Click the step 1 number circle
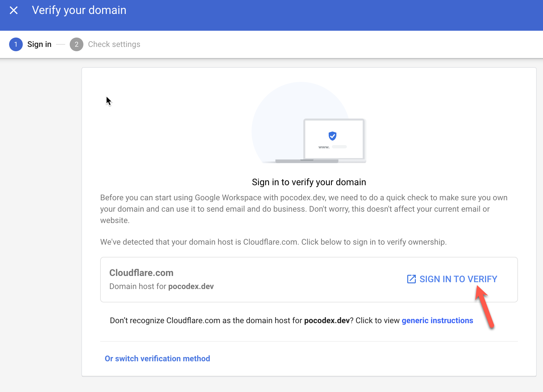 (16, 44)
